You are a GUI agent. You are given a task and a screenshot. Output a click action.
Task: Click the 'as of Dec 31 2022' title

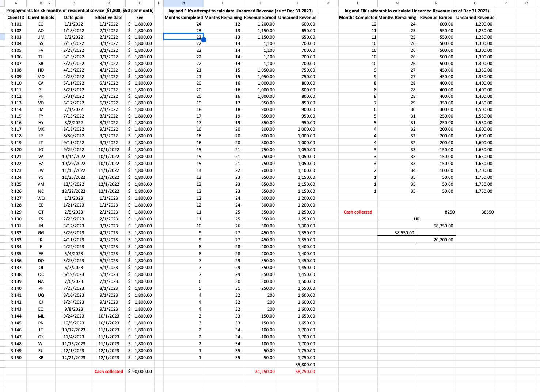pos(417,11)
